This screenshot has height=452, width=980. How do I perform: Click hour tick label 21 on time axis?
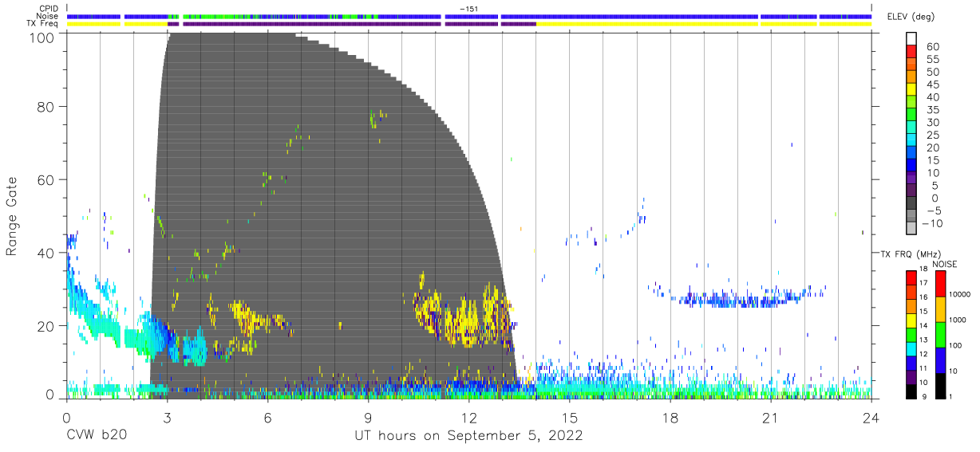click(771, 417)
